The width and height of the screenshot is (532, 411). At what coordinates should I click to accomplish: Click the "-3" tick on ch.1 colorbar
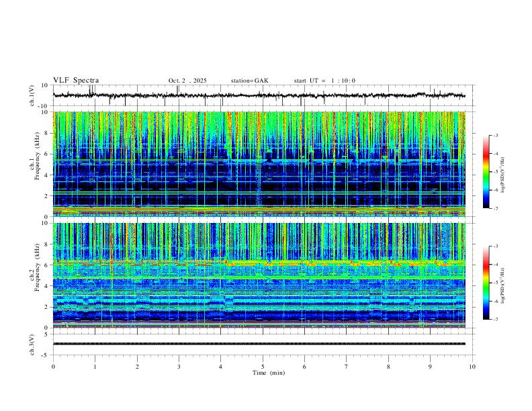tap(496, 135)
